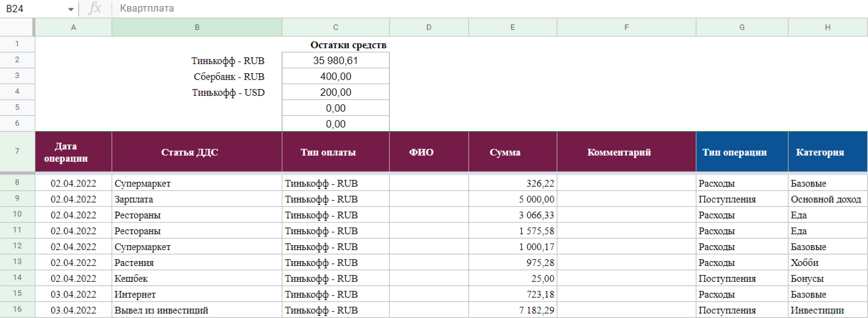Click the Тип операции header cell
The height and width of the screenshot is (318, 868).
(742, 152)
